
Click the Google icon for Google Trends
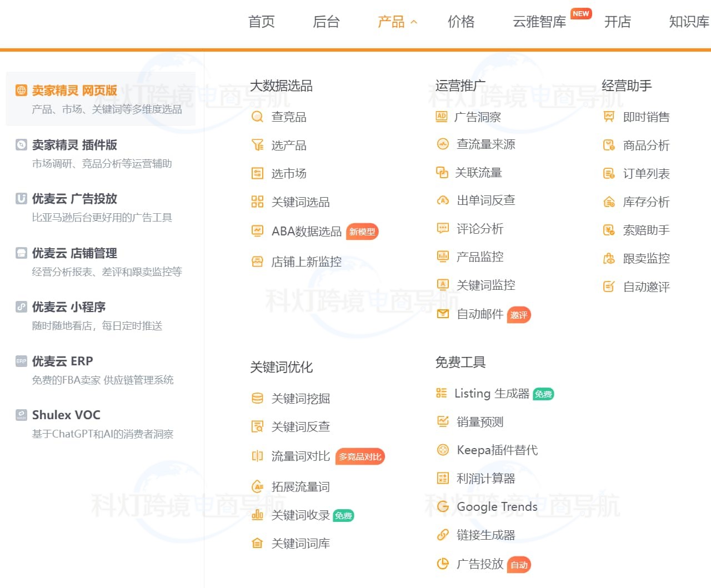coord(443,506)
